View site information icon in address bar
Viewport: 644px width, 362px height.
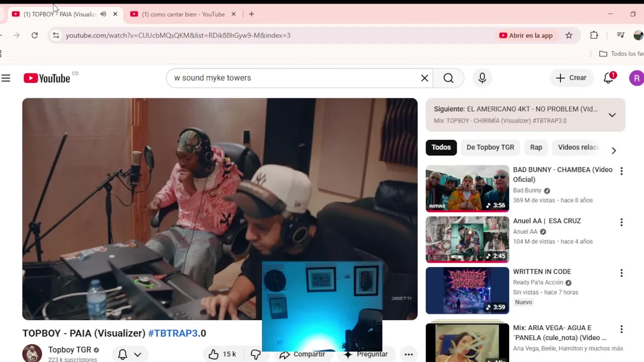[56, 35]
